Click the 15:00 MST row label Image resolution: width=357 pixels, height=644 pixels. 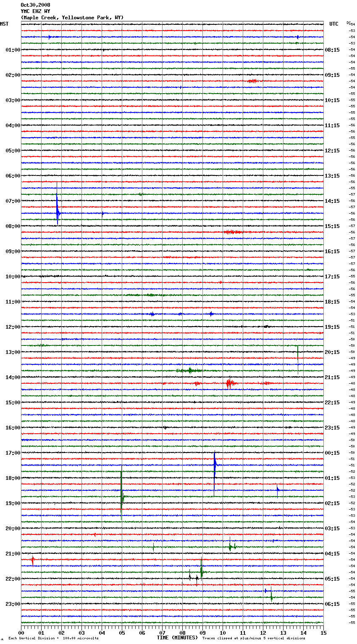tap(13, 403)
